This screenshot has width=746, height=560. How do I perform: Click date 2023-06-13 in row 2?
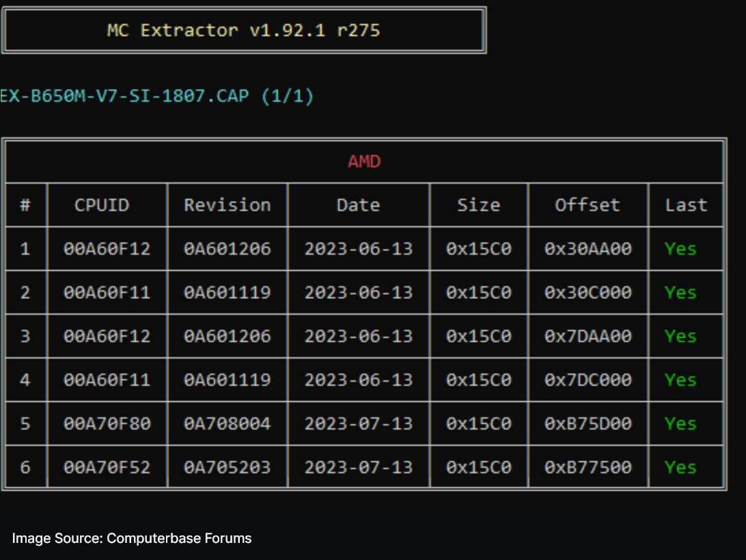pos(359,292)
